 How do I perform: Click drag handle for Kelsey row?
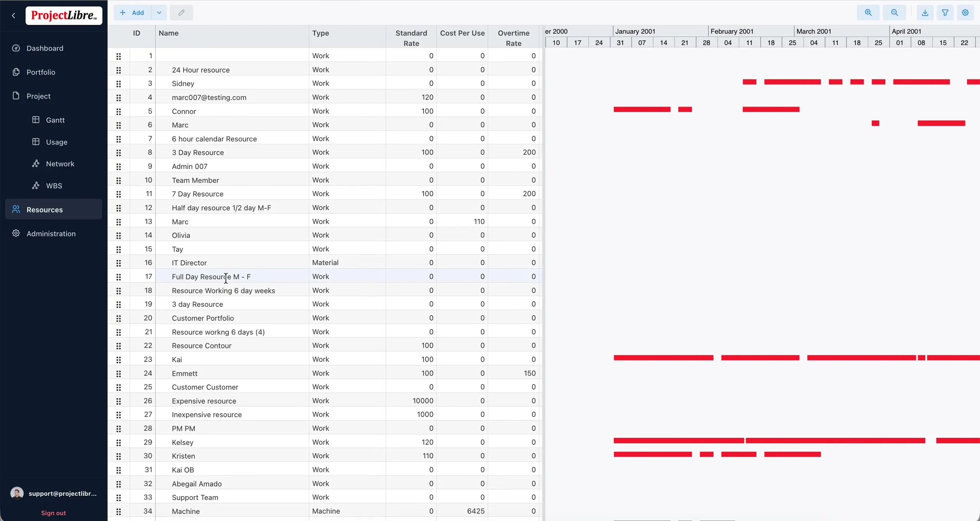pos(119,442)
